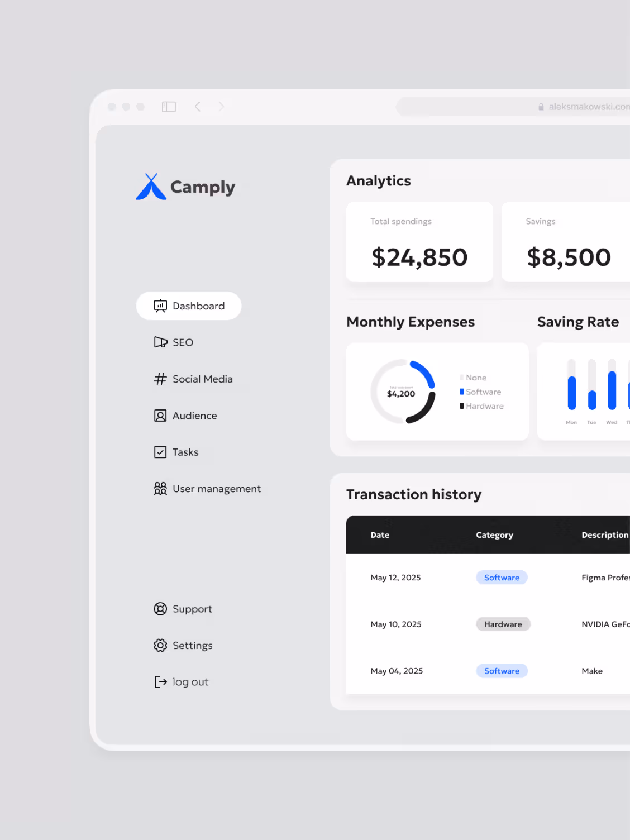This screenshot has height=840, width=630.
Task: Click the Camply tent logo
Action: point(151,187)
